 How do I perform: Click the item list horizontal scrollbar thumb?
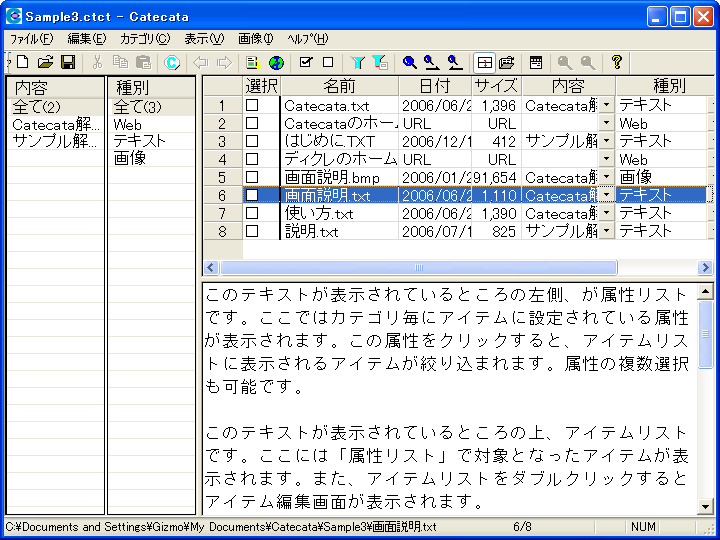coord(419,267)
